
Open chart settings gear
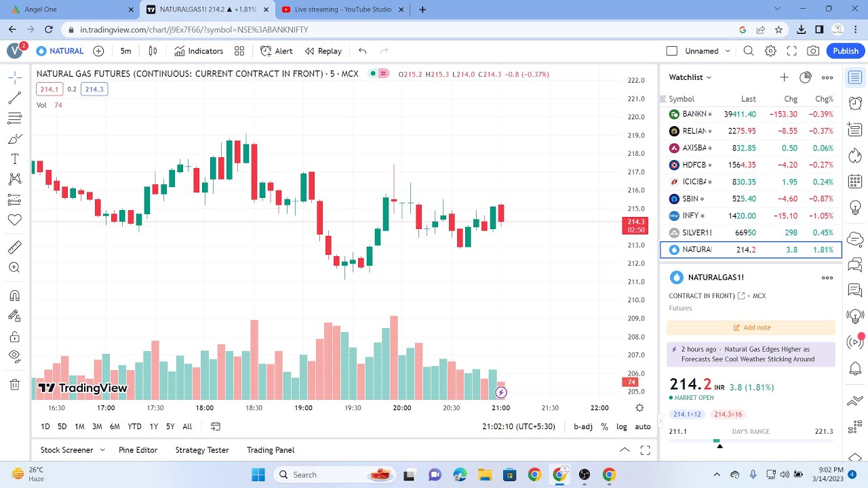click(770, 51)
